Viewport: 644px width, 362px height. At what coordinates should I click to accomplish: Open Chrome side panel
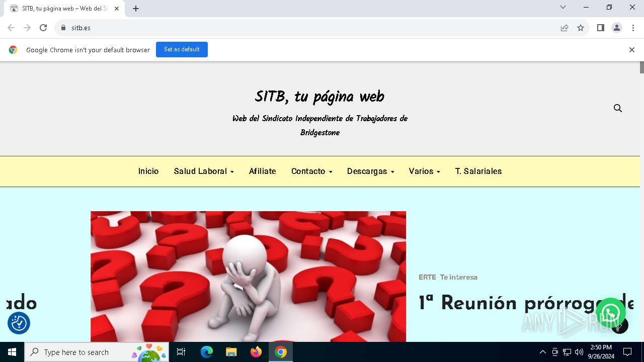coord(600,28)
